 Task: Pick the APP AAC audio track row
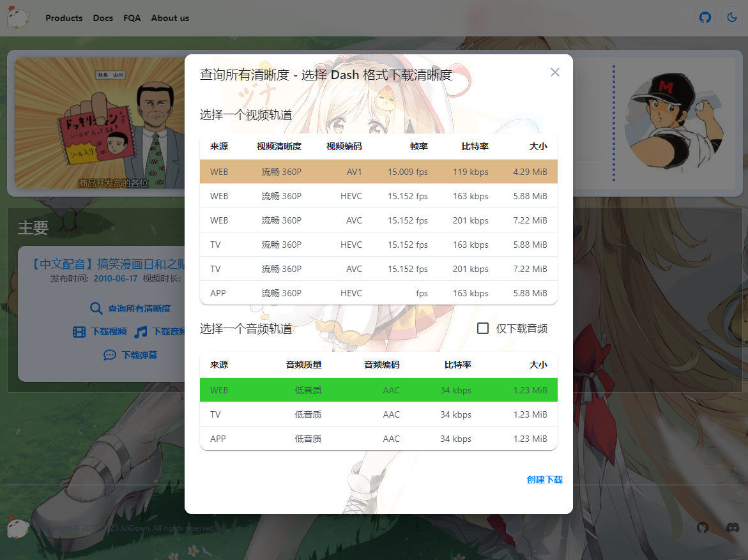[378, 439]
